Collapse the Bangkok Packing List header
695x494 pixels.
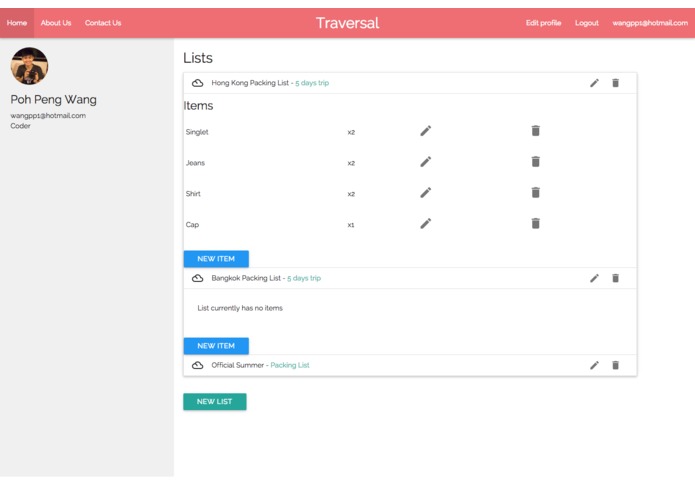point(410,278)
